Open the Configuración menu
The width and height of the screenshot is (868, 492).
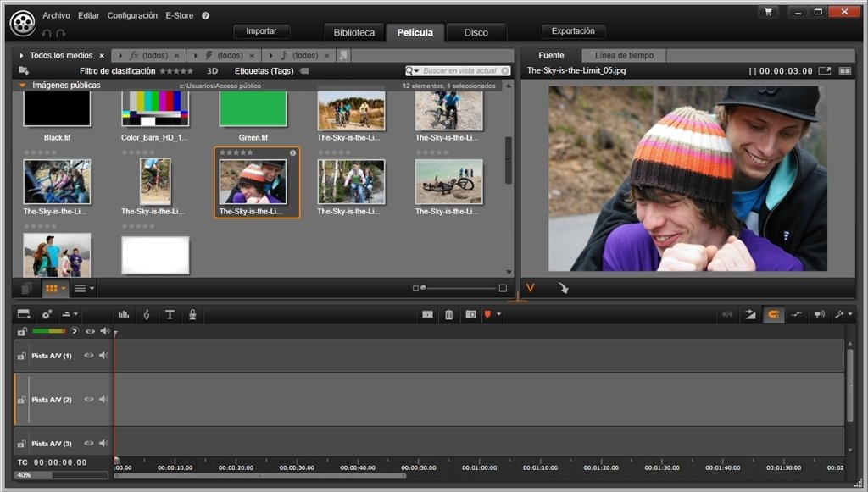[132, 15]
